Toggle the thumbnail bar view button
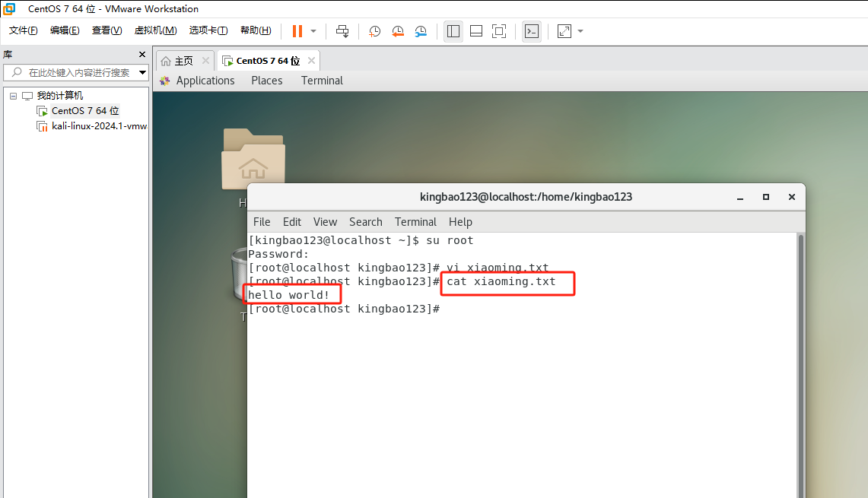 click(x=476, y=31)
